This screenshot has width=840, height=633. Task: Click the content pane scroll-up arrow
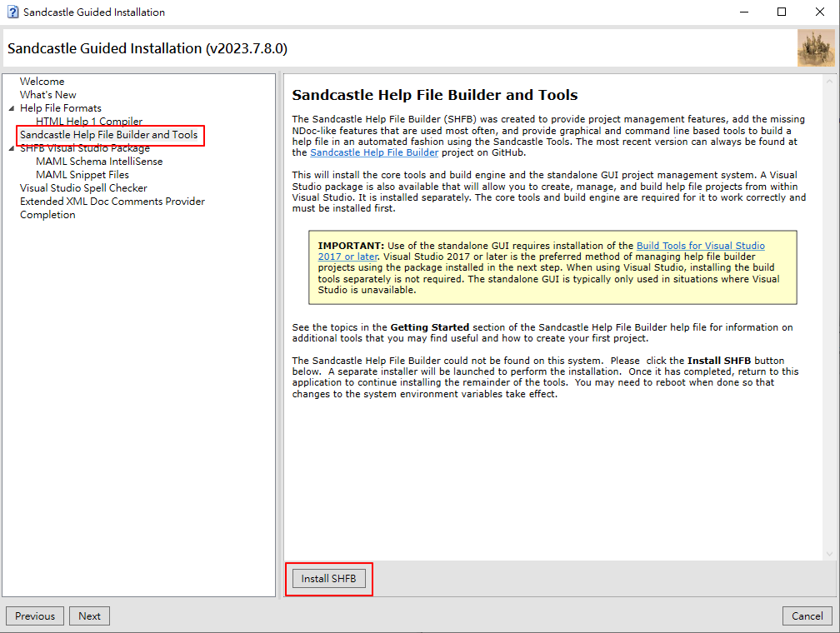(x=829, y=82)
